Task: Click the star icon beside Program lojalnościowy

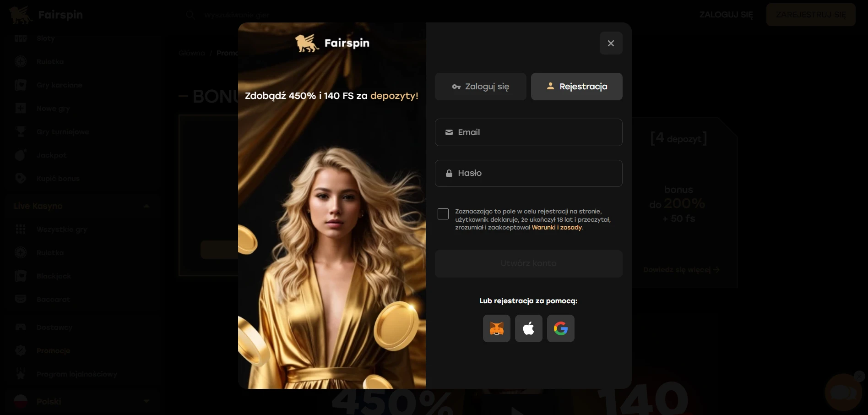Action: click(21, 374)
